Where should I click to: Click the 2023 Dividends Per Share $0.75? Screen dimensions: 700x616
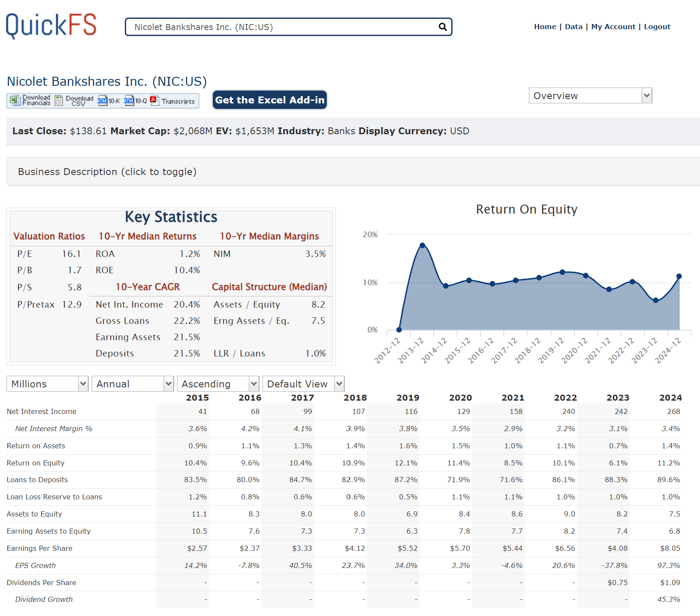tap(618, 583)
